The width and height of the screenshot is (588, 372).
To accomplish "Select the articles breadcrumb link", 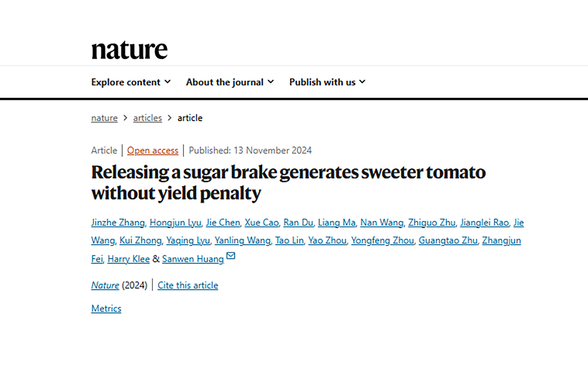I will (147, 118).
